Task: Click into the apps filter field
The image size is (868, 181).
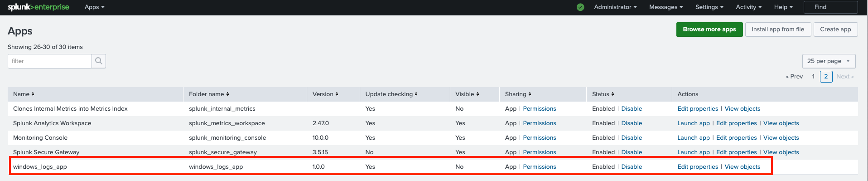Action: click(x=50, y=61)
